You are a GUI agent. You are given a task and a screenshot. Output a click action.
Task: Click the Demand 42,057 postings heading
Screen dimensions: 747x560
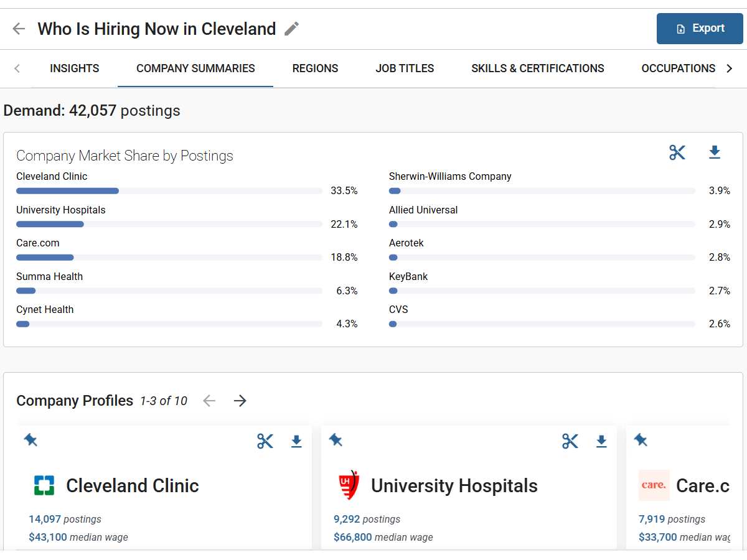click(x=92, y=111)
